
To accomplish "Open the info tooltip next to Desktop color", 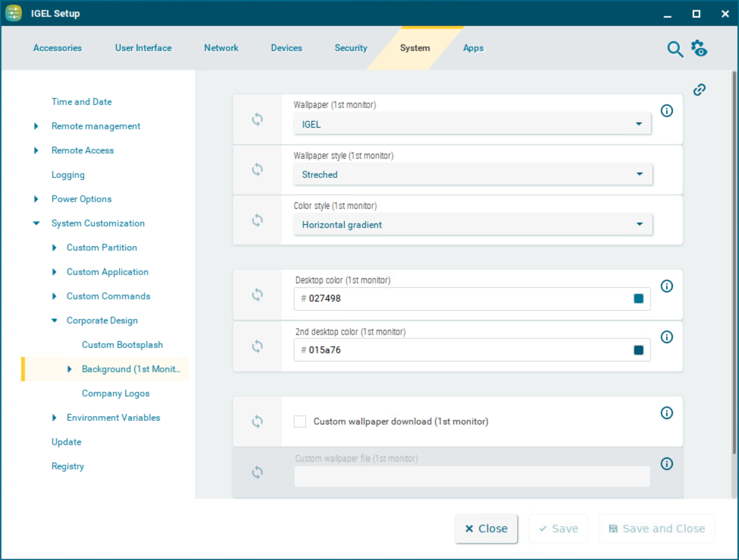I will [667, 286].
